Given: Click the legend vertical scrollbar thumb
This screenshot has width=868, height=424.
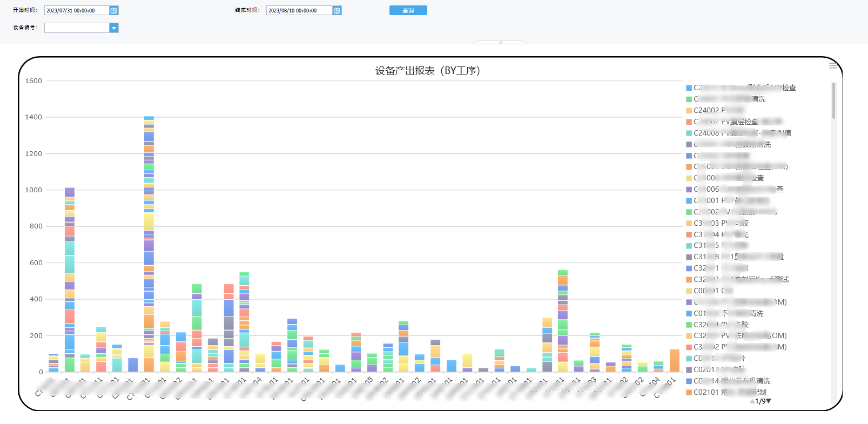Looking at the screenshot, I should tap(833, 100).
